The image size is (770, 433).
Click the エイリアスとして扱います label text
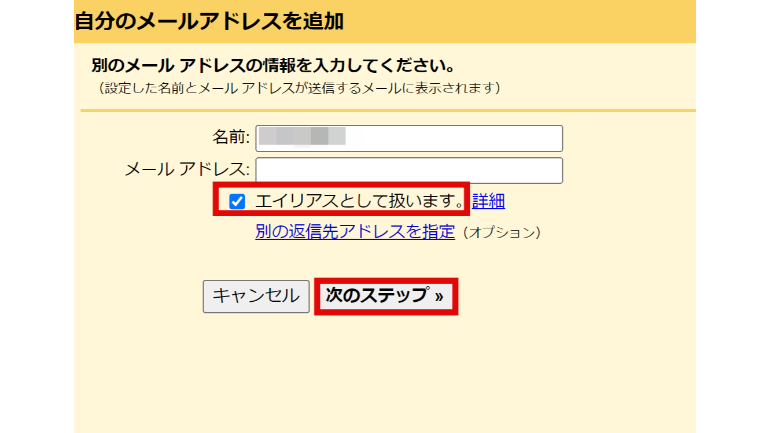360,202
